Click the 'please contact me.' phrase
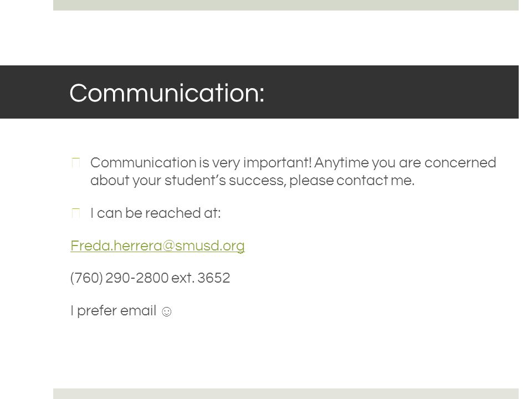This screenshot has height=399, width=532. 352,181
